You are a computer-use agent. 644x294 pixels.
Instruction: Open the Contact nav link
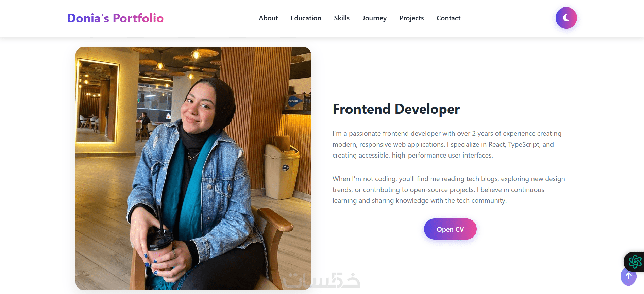pos(448,18)
